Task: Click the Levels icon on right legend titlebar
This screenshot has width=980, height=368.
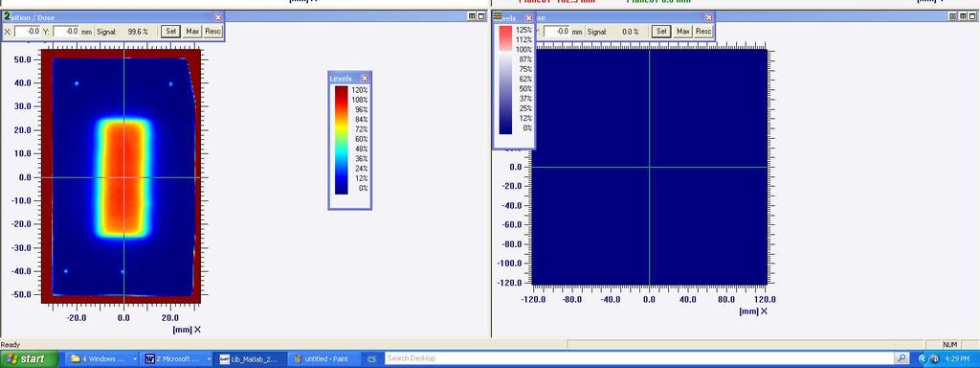Action: tap(498, 17)
